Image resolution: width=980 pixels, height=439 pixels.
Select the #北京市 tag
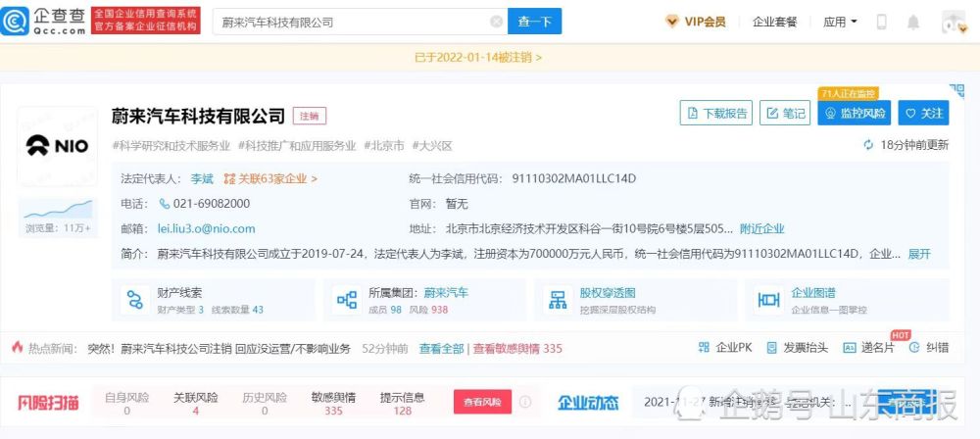click(384, 146)
